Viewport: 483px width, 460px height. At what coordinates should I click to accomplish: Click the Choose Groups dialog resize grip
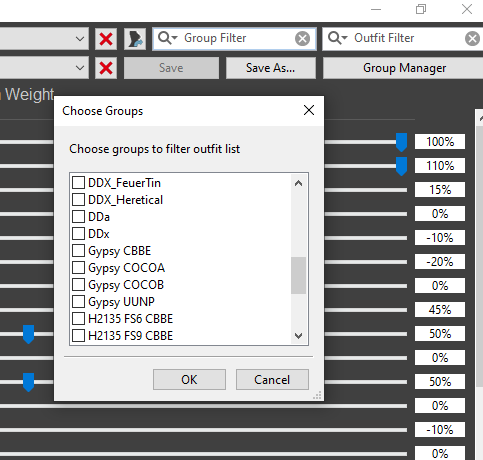tap(318, 395)
